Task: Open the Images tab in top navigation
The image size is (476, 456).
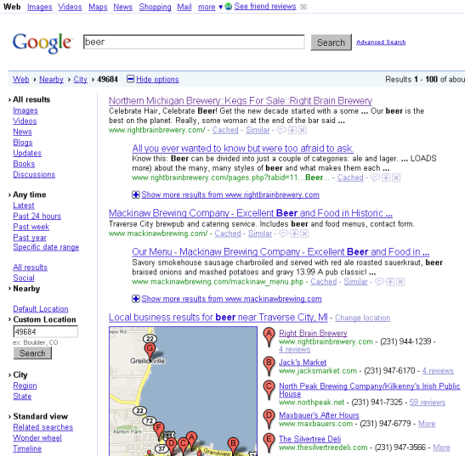Action: click(x=39, y=7)
